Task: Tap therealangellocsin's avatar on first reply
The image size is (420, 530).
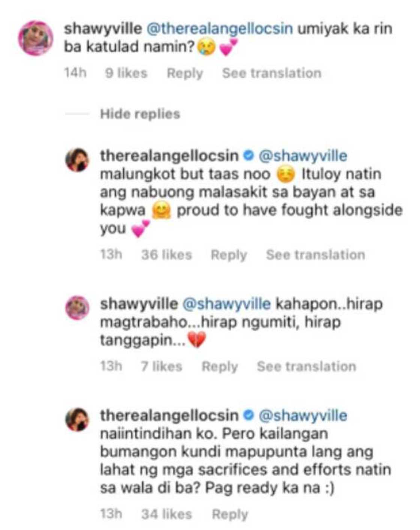Action: (77, 160)
